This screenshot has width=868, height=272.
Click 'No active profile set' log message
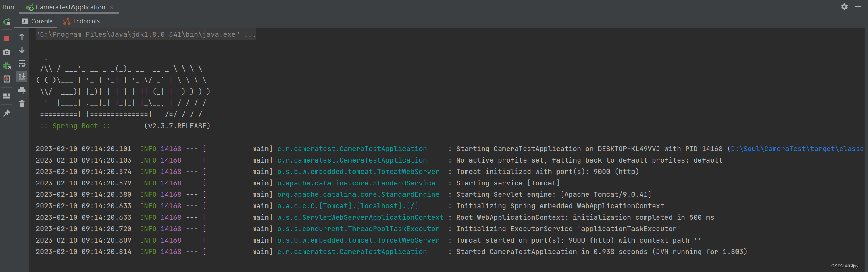click(x=589, y=160)
